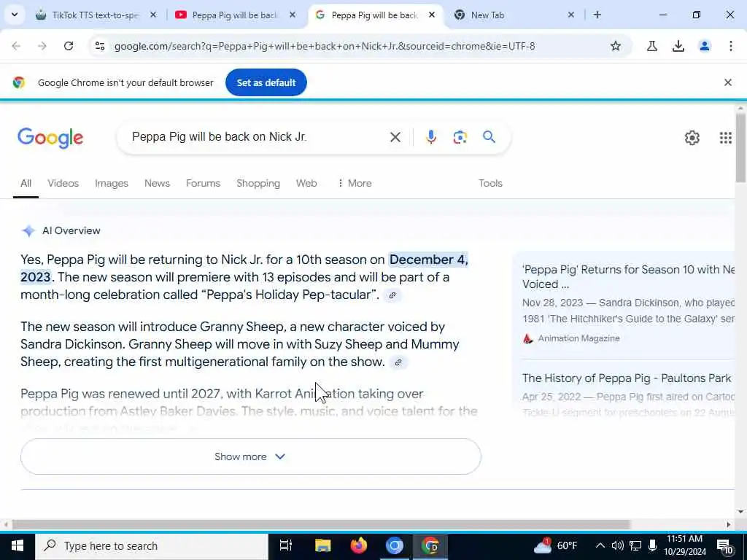Screen dimensions: 747x560
Task: Open the network status tray icon
Action: click(x=635, y=545)
